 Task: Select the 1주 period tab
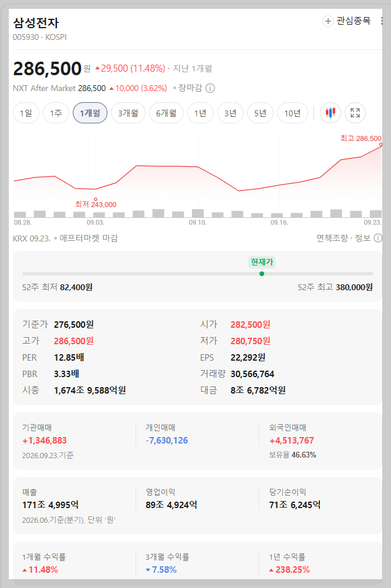[56, 113]
